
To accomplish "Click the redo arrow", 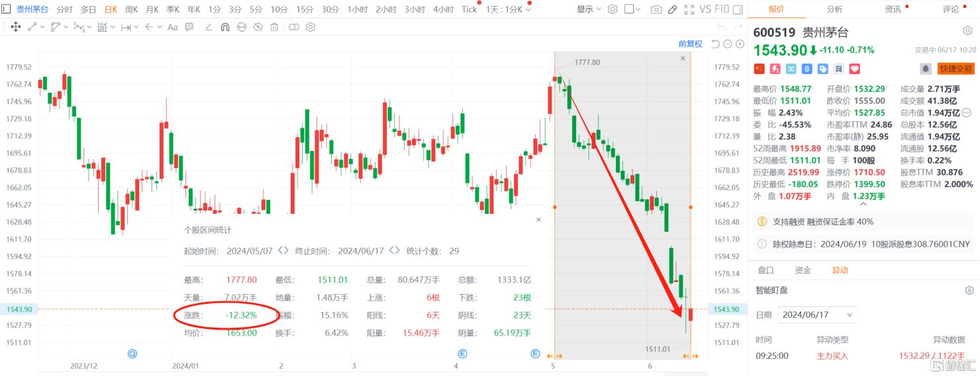I will point(738,27).
